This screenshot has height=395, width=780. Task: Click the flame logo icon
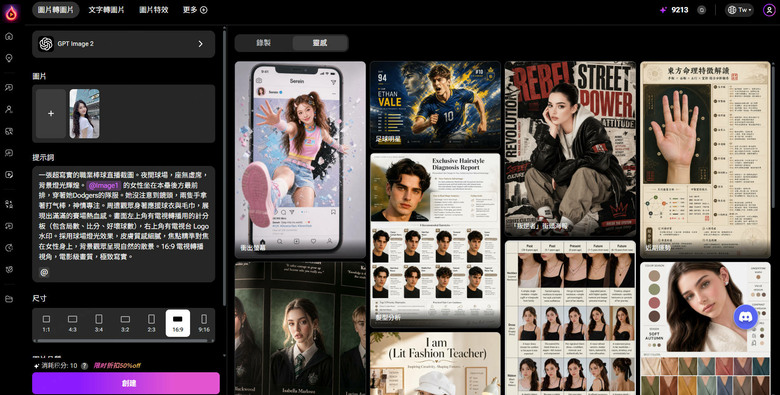11,13
